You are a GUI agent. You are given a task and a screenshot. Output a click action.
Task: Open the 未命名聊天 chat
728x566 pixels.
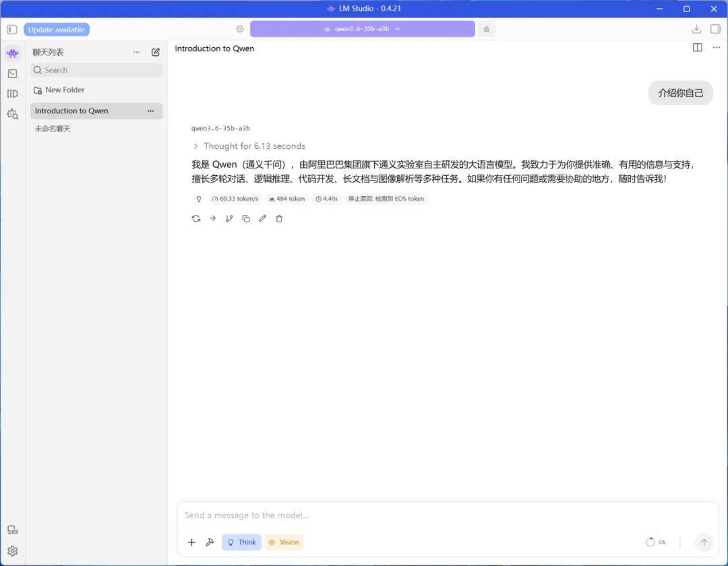tap(53, 129)
